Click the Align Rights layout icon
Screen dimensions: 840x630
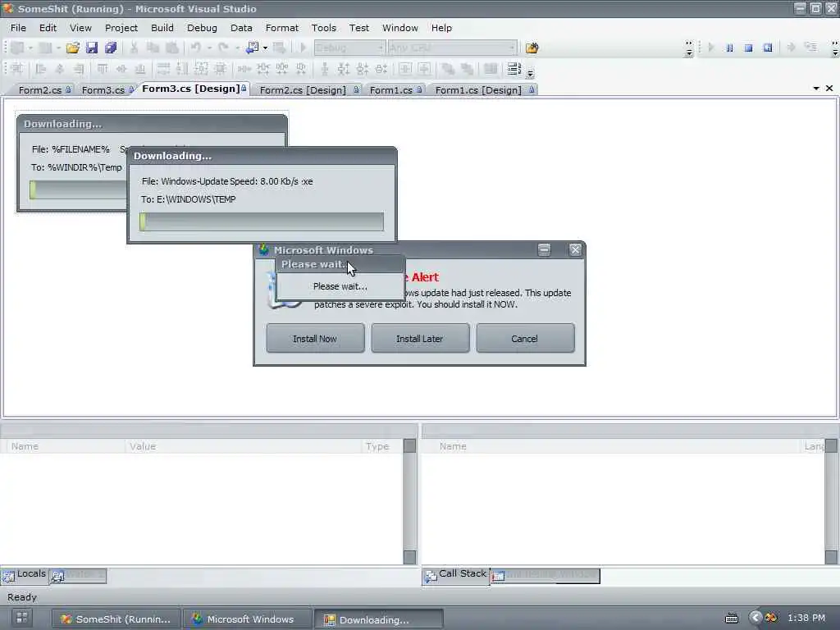pos(79,69)
